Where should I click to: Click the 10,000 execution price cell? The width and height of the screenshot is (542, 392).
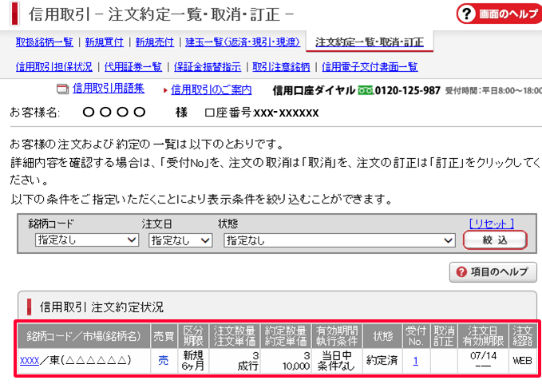pos(296,366)
